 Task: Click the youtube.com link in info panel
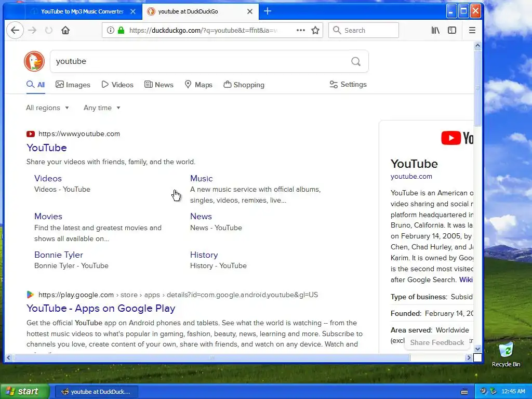pyautogui.click(x=411, y=177)
